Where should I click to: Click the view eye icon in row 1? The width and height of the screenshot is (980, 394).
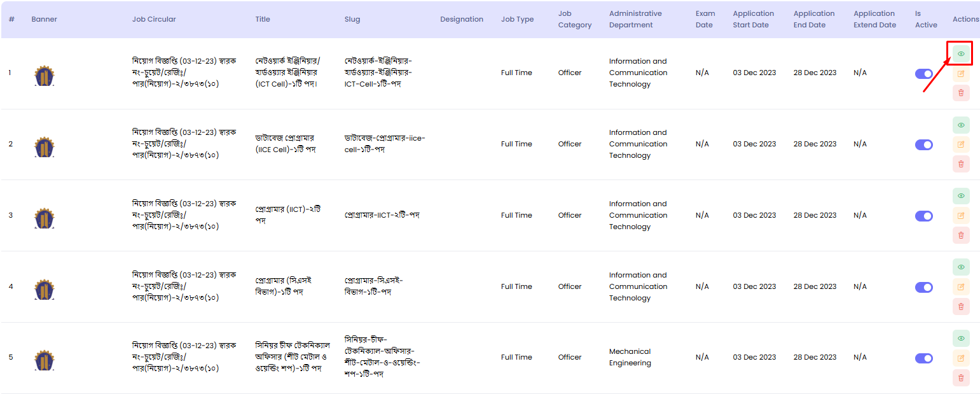[960, 54]
